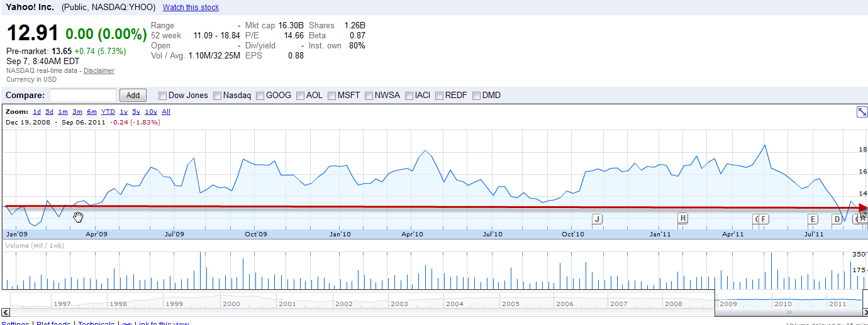Choose the YTD zoom range
Screen dimensions: 868x325
point(108,112)
